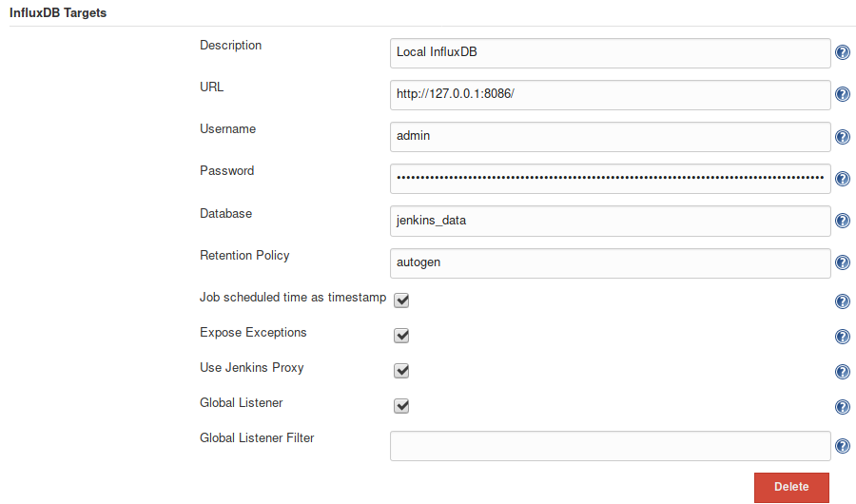Show help for the Username field
The image size is (856, 504).
[843, 137]
